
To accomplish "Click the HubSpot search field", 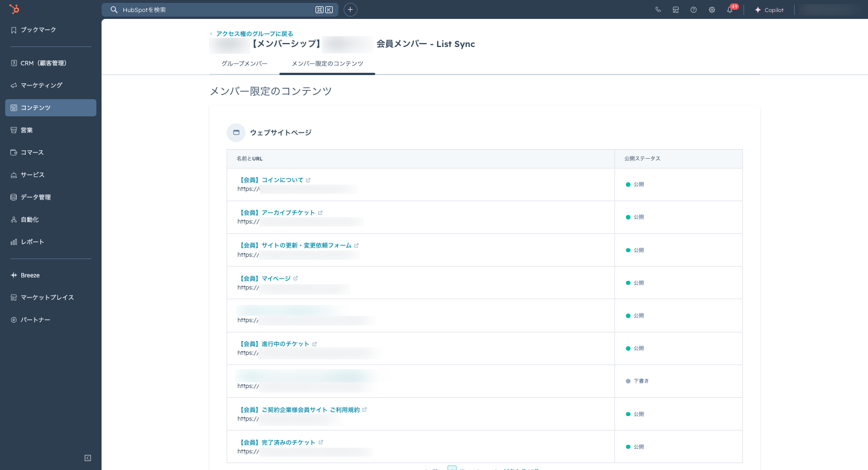I will pyautogui.click(x=218, y=10).
